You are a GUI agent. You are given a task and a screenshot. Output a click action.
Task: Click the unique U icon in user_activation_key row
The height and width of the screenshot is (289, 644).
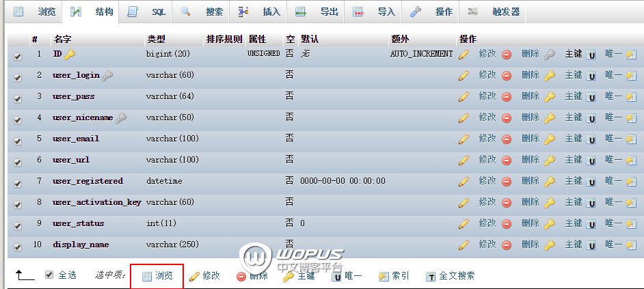coord(591,203)
